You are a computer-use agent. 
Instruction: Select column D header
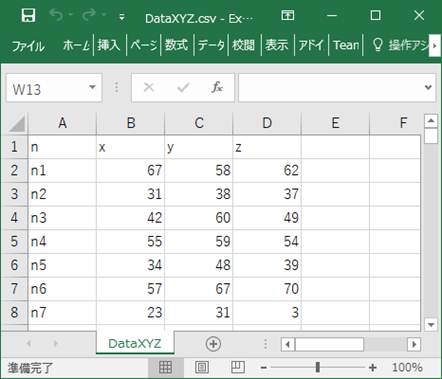click(x=267, y=123)
